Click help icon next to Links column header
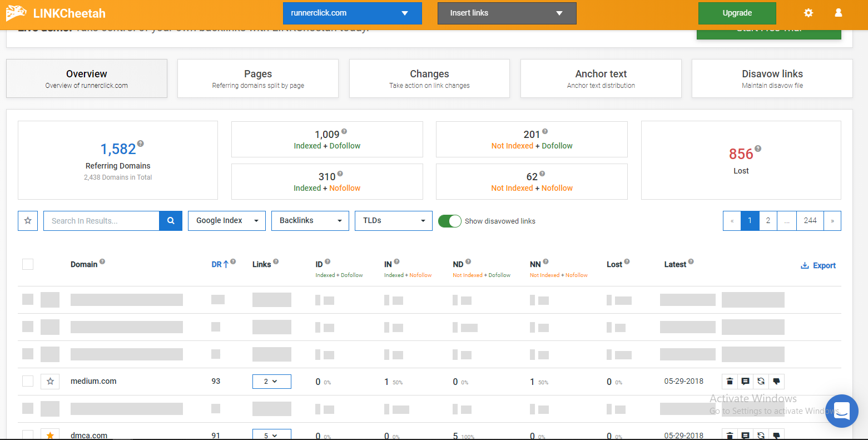 [x=276, y=261]
